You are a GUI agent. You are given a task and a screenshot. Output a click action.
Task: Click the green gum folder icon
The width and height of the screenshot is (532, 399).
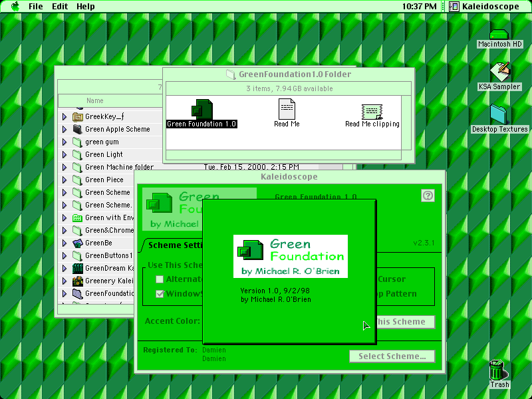tap(78, 142)
